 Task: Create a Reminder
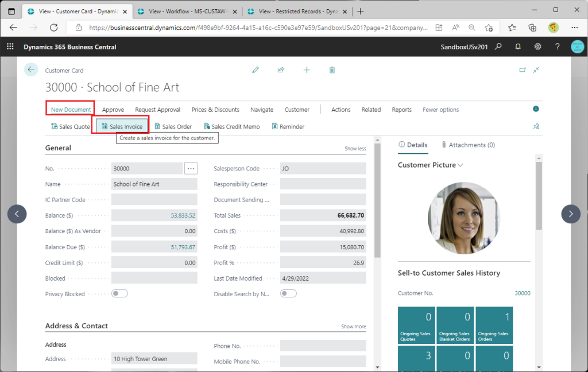pos(288,126)
